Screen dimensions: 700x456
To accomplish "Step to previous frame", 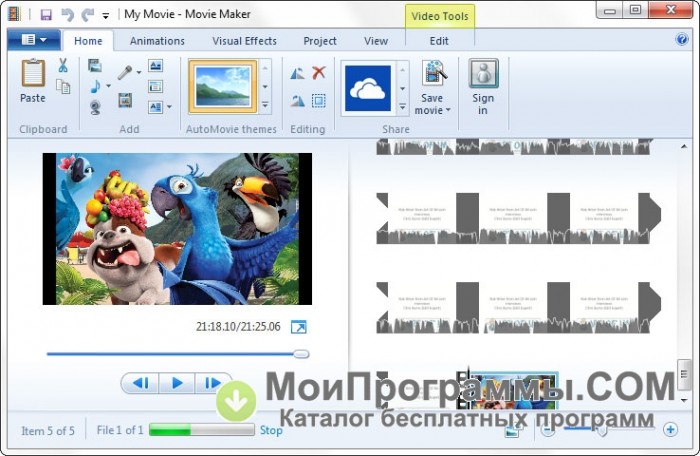I will (x=141, y=383).
